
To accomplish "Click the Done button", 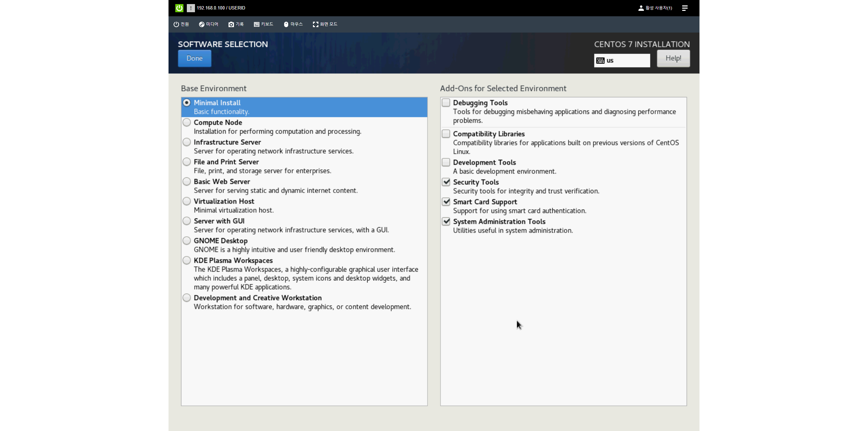I will click(x=194, y=58).
